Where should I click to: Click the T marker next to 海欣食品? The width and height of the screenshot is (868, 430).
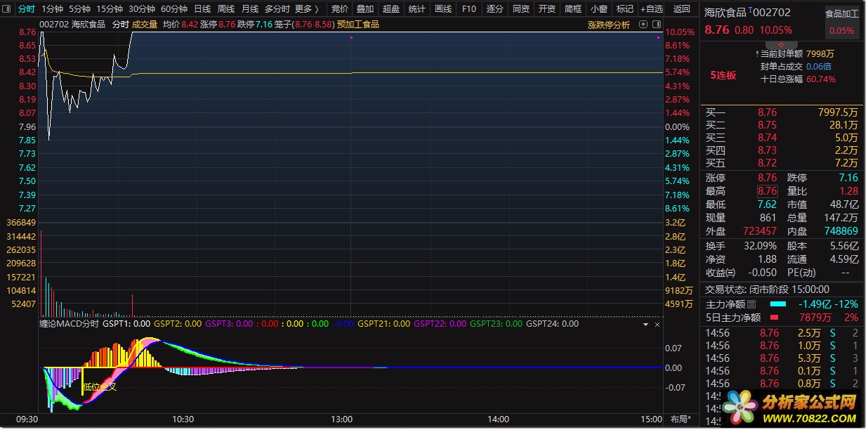(x=750, y=11)
